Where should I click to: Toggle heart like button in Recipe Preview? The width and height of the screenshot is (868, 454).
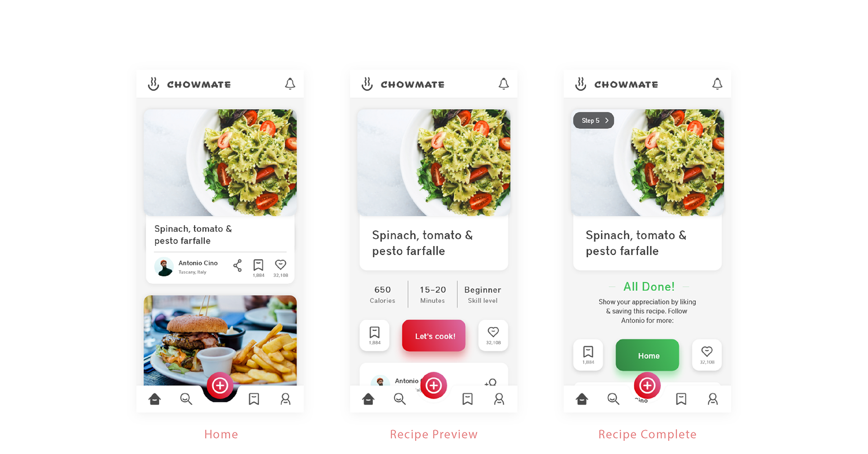[x=493, y=336]
